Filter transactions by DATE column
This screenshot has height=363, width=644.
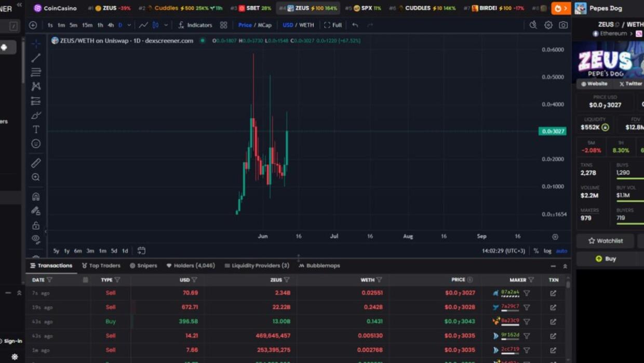49,280
